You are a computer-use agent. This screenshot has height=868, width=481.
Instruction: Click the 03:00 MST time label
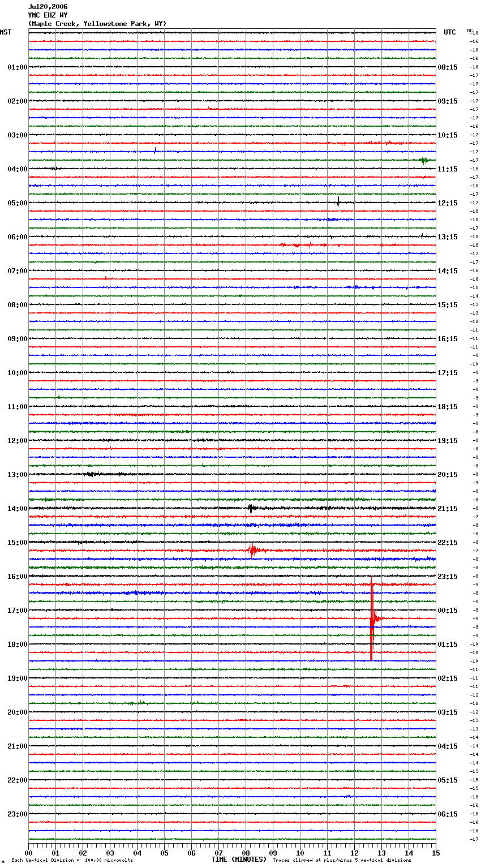[x=18, y=135]
